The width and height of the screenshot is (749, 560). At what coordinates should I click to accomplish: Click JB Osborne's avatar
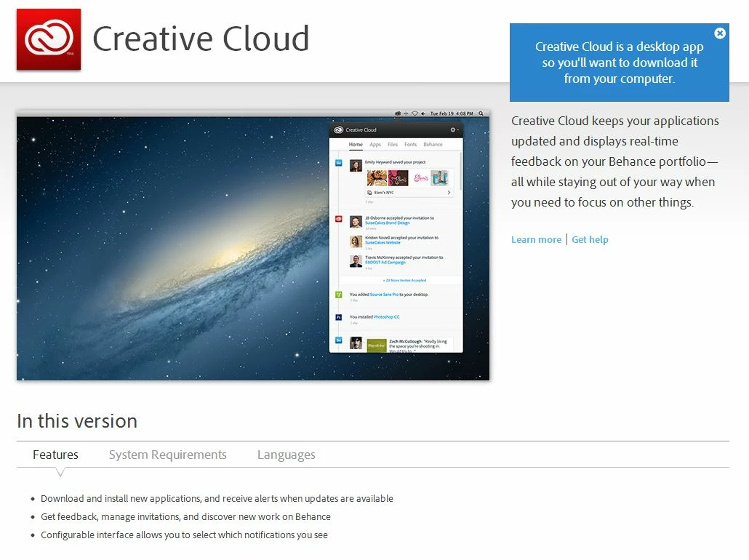click(356, 221)
